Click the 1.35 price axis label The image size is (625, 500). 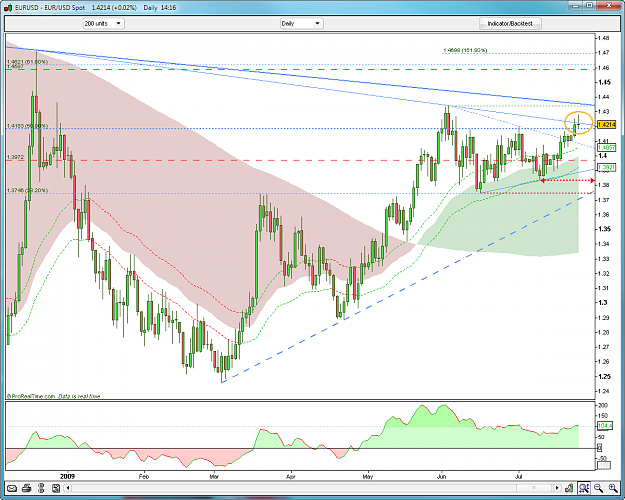point(604,229)
